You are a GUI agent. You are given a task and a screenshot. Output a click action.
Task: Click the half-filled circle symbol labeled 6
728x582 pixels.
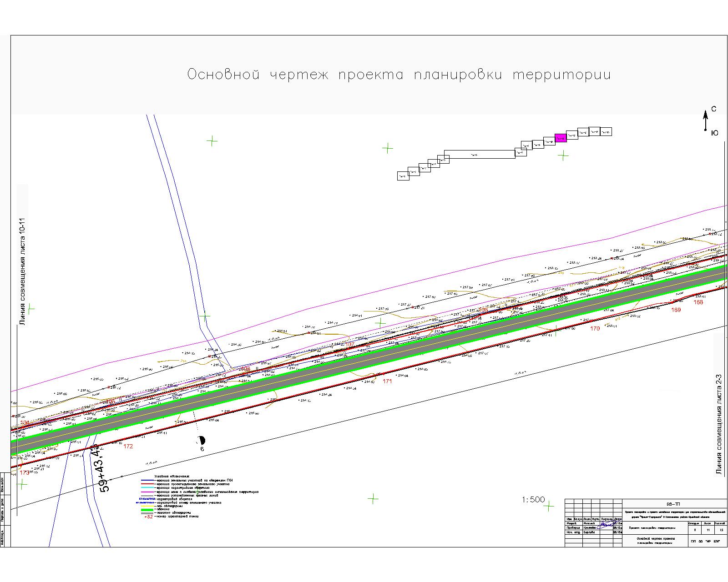[202, 440]
